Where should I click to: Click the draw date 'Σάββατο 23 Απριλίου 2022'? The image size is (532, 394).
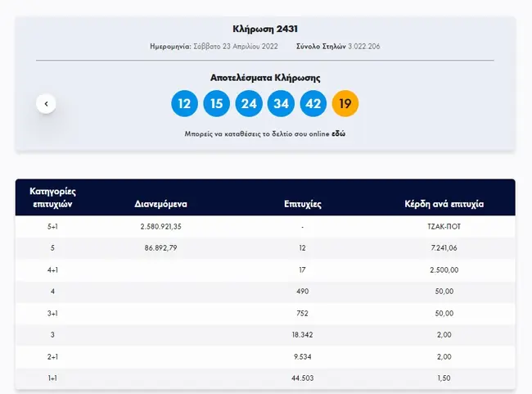click(x=241, y=46)
